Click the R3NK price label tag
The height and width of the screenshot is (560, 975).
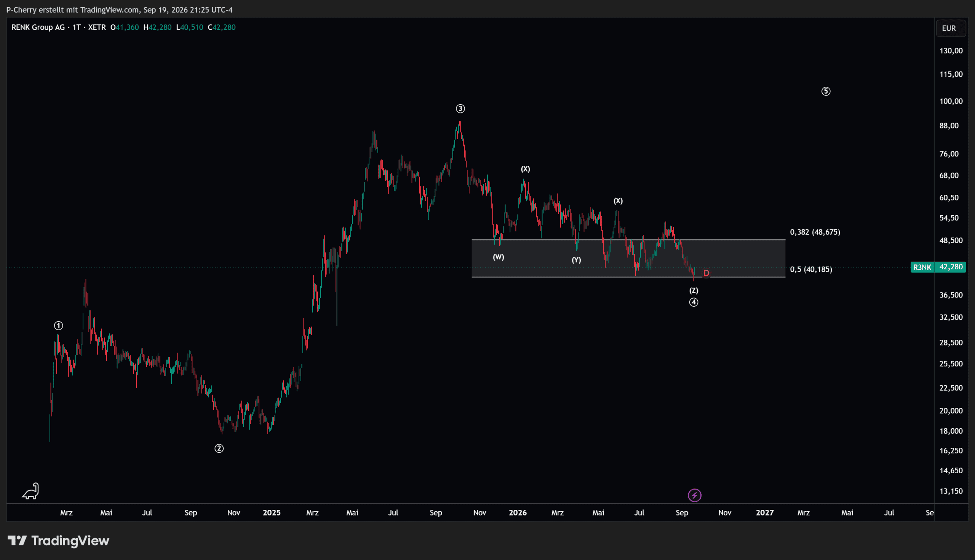click(922, 267)
